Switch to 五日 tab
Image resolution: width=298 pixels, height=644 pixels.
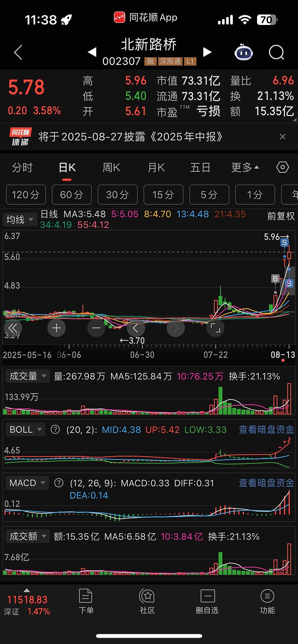(x=200, y=168)
